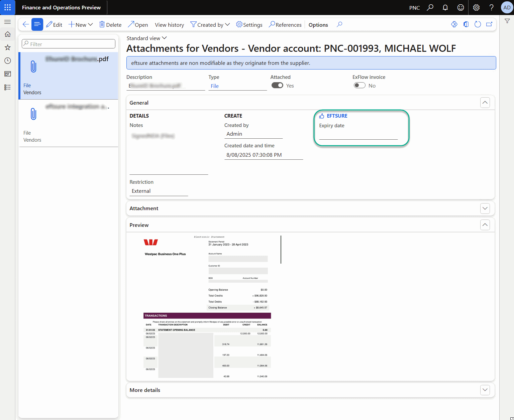
Task: Click the EFTSURE heading link
Action: (337, 116)
